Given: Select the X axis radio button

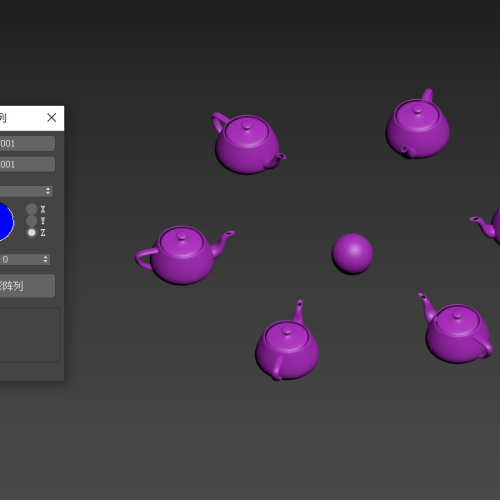Looking at the screenshot, I should click(32, 209).
